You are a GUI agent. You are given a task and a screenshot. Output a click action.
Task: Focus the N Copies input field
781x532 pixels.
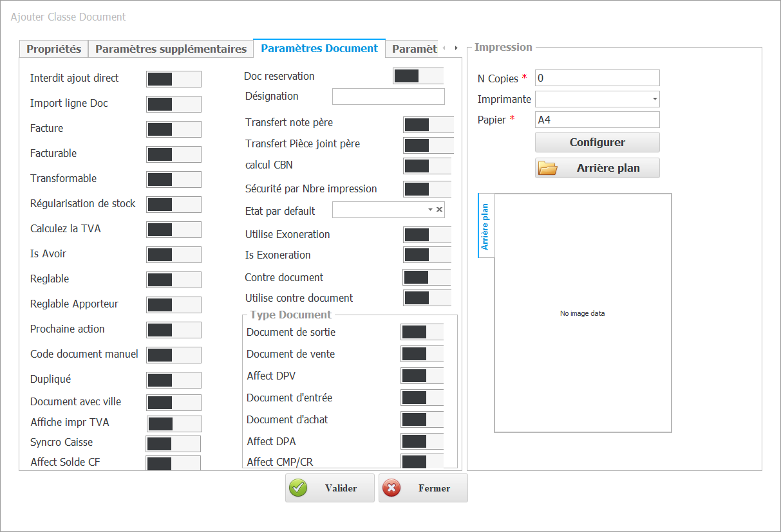[x=597, y=78]
